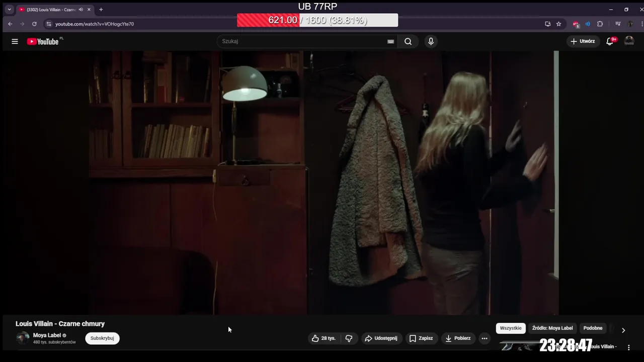Image resolution: width=644 pixels, height=362 pixels.
Task: Open site information icon in address bar
Action: 48,24
